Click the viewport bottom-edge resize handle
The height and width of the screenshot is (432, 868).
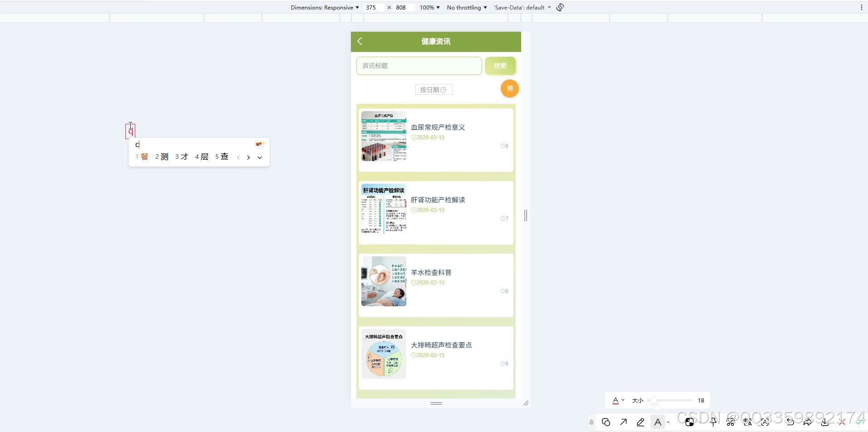436,403
